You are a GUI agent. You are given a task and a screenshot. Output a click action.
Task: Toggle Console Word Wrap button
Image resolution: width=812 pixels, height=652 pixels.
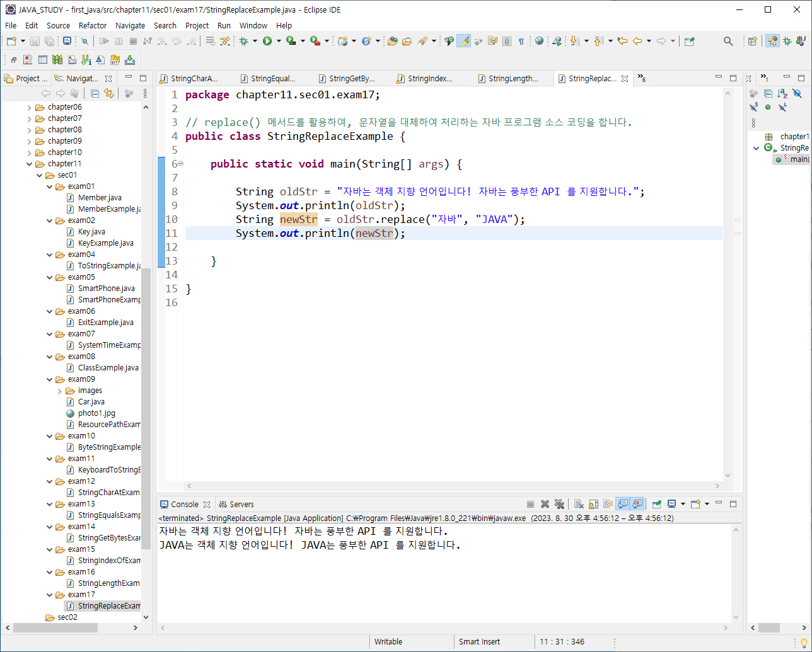pyautogui.click(x=608, y=504)
